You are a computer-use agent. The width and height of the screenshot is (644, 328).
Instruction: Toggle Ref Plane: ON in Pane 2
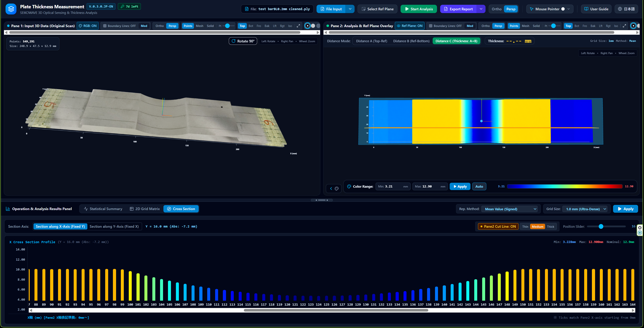(409, 26)
